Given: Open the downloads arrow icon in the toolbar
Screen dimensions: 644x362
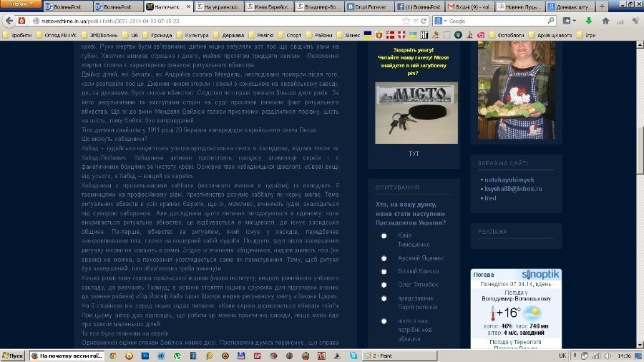Looking at the screenshot, I should (588, 21).
